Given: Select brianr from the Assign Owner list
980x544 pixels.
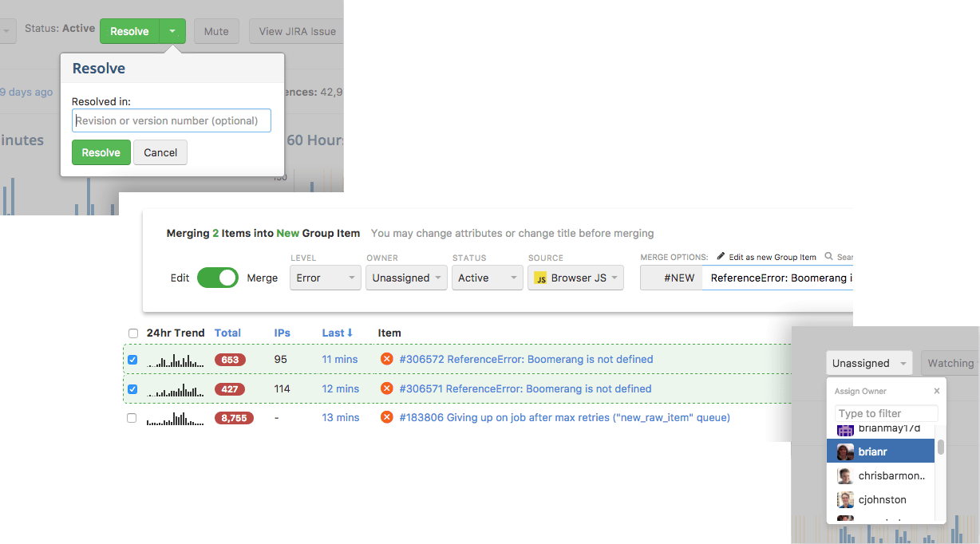Looking at the screenshot, I should (x=880, y=451).
